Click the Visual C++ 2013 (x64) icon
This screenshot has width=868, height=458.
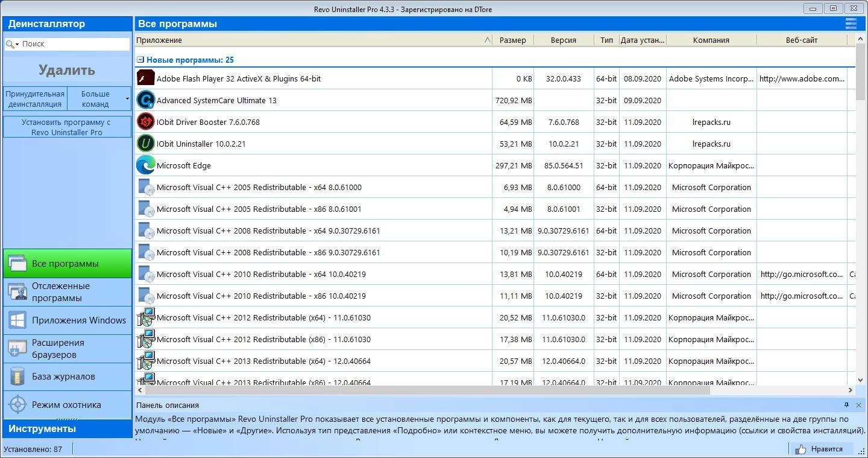(146, 361)
